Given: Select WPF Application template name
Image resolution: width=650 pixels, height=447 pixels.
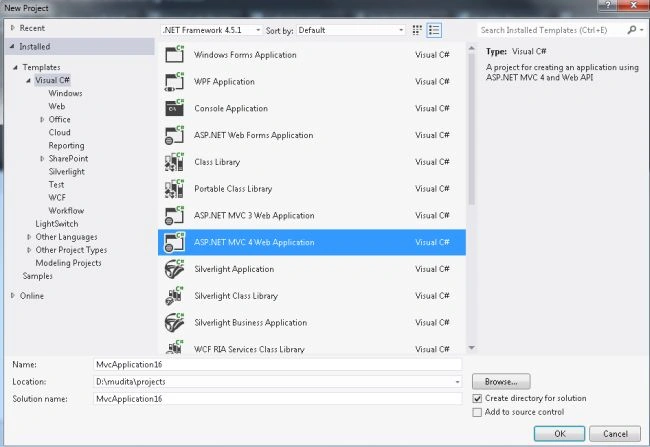Looking at the screenshot, I should click(x=224, y=82).
